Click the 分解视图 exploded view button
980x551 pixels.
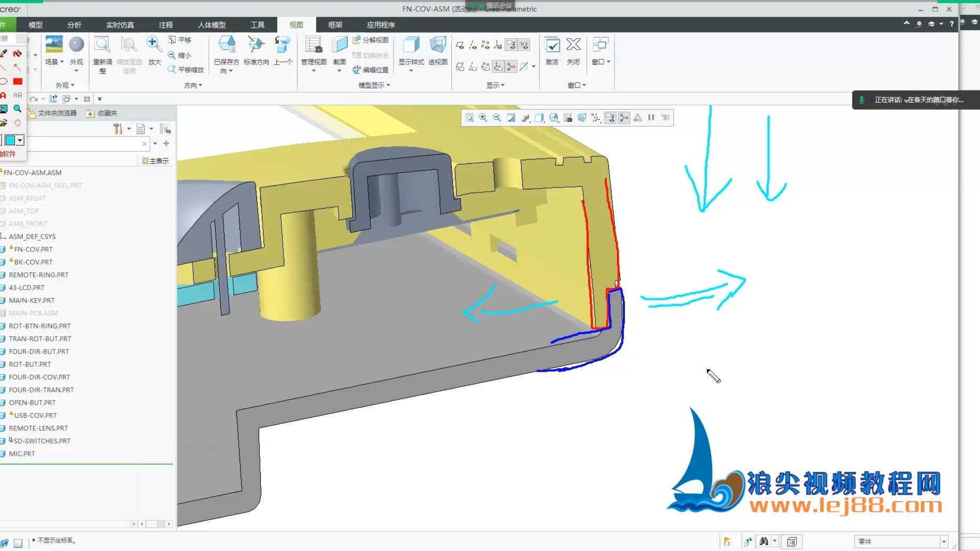tap(370, 40)
